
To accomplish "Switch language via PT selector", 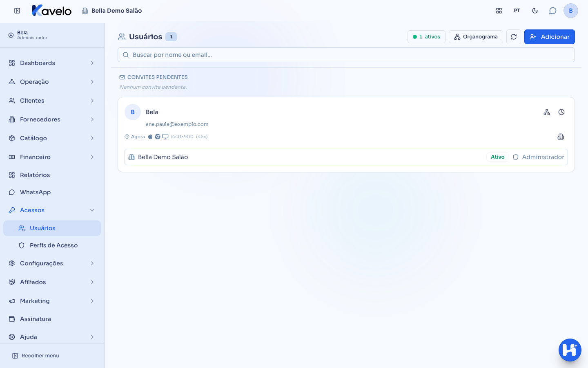I will point(517,11).
